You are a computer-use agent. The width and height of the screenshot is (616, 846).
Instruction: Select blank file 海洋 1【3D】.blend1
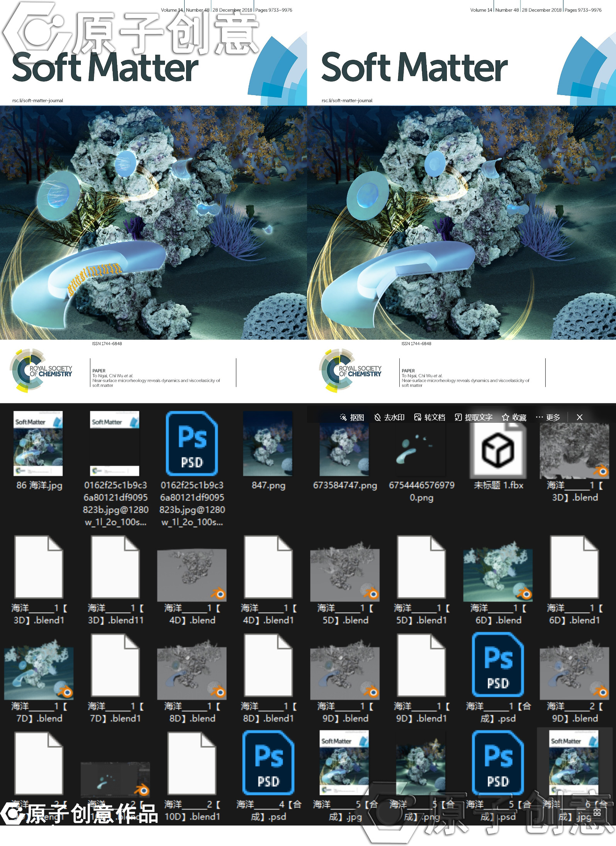click(x=38, y=567)
